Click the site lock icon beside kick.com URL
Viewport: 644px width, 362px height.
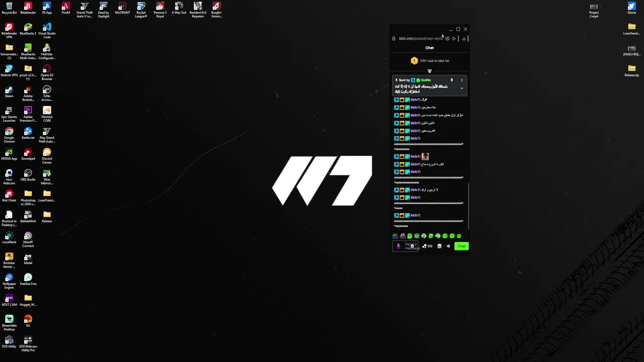coord(394,38)
